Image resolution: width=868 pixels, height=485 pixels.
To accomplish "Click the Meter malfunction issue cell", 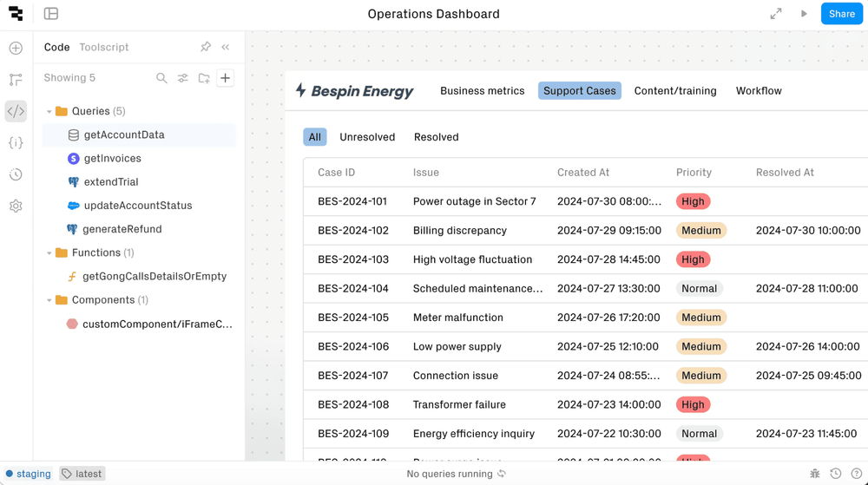I will tap(457, 318).
